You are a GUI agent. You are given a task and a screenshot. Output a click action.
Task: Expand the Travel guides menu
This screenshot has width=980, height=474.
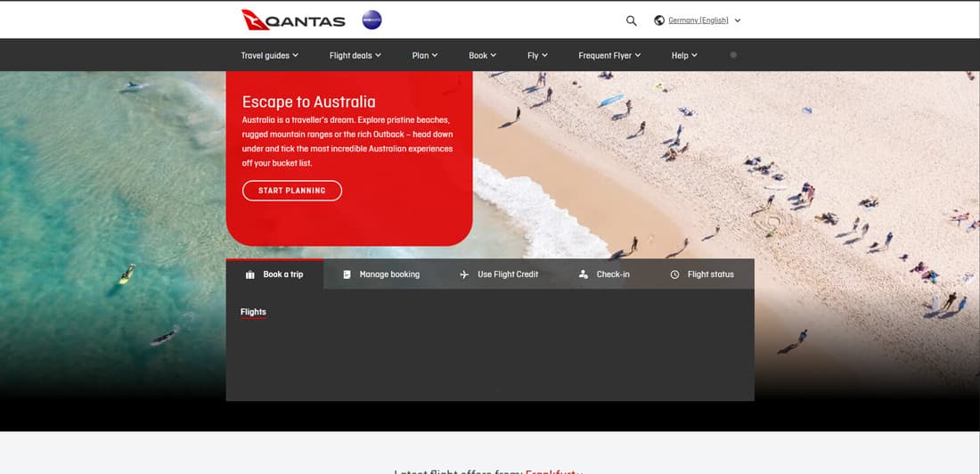pos(269,55)
